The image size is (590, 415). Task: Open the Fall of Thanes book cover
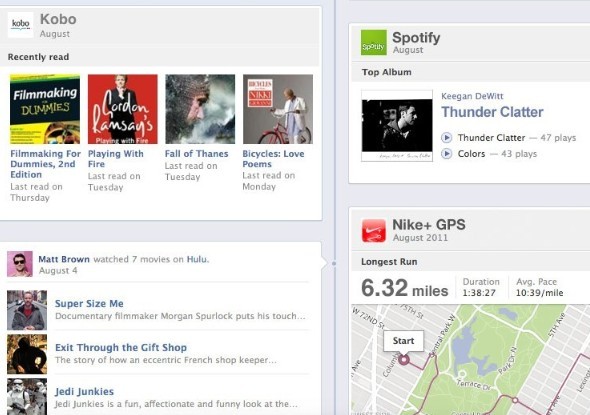200,109
